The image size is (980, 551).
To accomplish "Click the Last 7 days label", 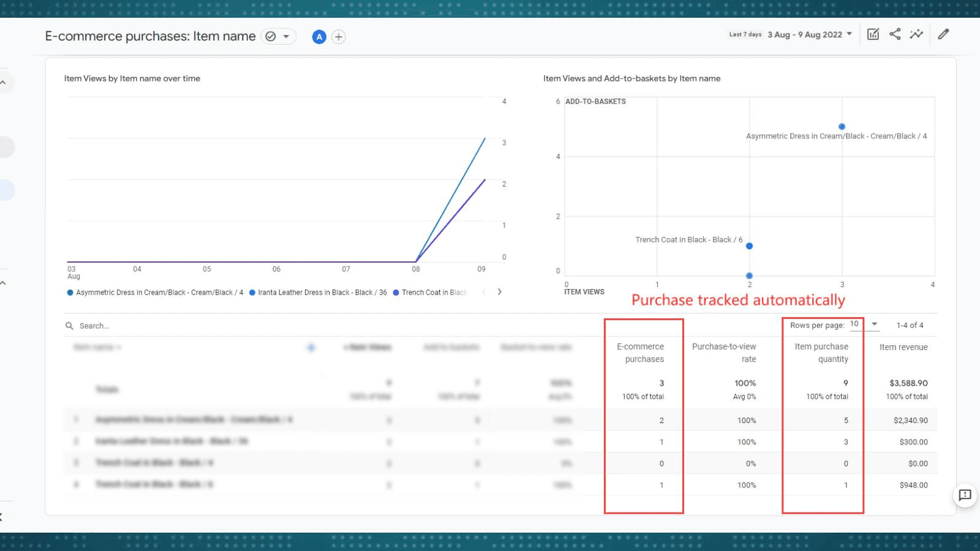I will click(x=744, y=35).
